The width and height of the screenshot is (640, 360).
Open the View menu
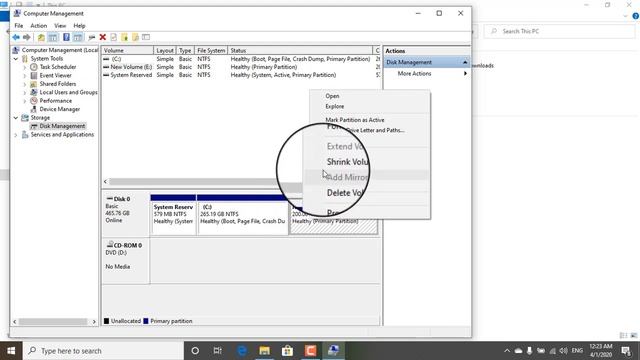tap(60, 26)
